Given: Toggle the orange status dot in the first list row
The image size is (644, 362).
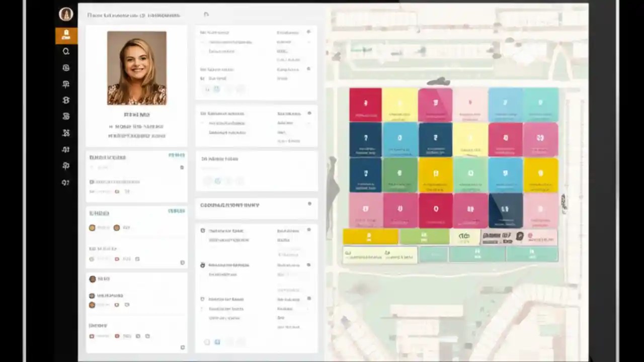Looking at the screenshot, I should (x=92, y=227).
